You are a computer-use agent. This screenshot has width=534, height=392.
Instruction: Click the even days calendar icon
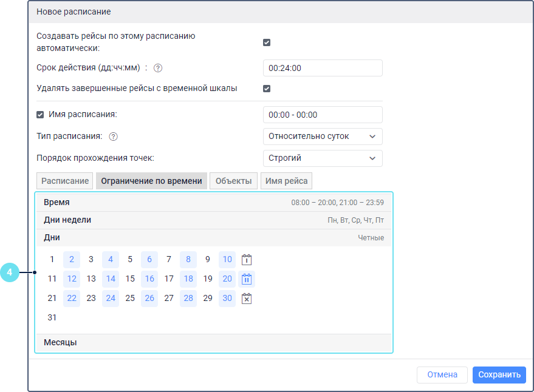247,279
